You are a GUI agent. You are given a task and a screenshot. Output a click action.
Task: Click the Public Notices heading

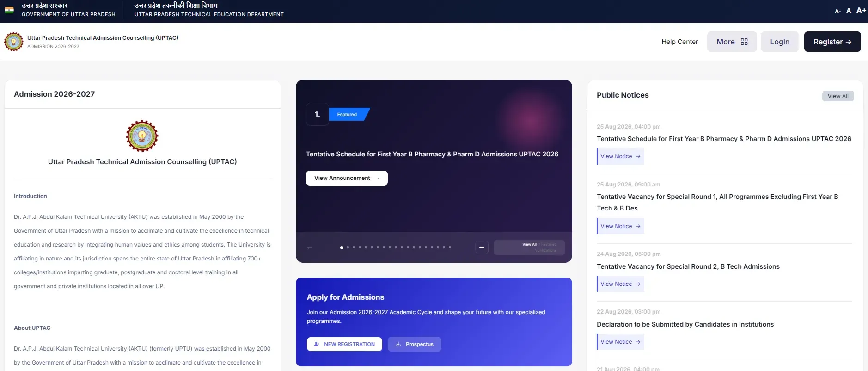click(623, 95)
